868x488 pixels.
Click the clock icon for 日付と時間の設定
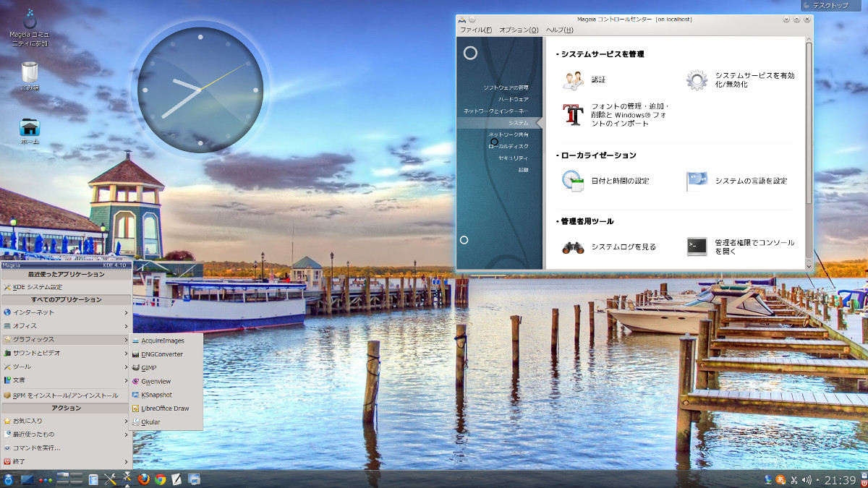coord(573,181)
